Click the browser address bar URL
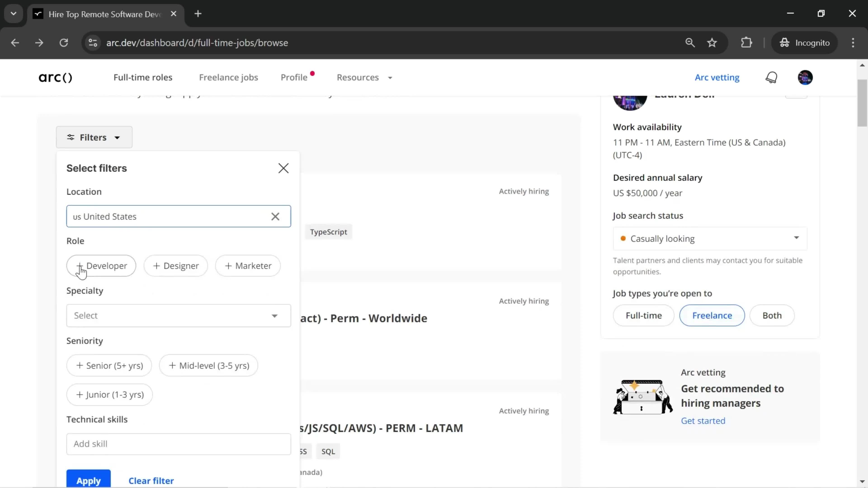 [x=197, y=43]
